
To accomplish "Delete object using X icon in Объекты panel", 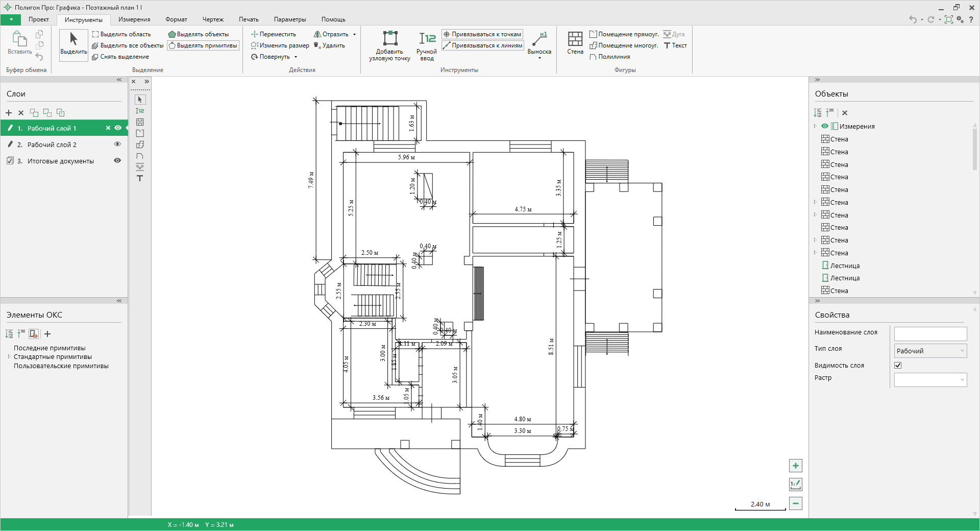I will point(845,113).
